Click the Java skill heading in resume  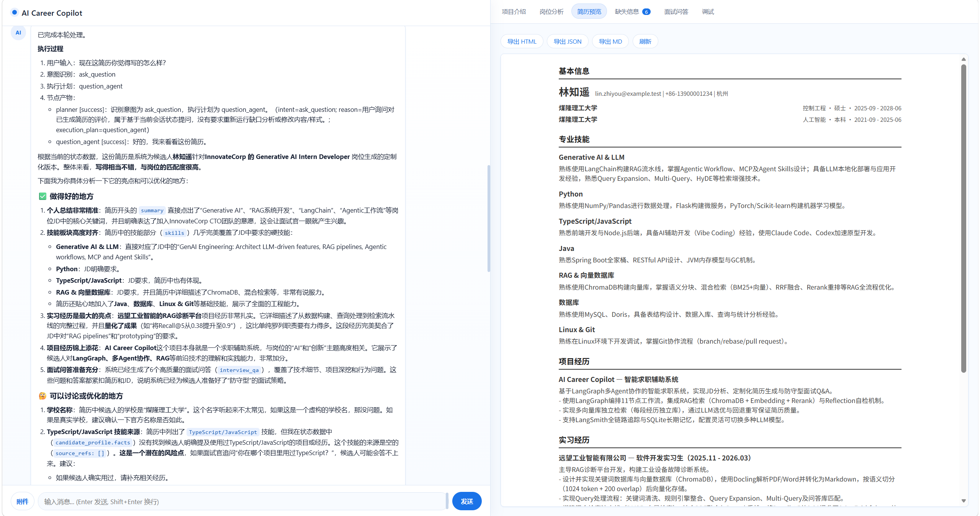point(566,248)
